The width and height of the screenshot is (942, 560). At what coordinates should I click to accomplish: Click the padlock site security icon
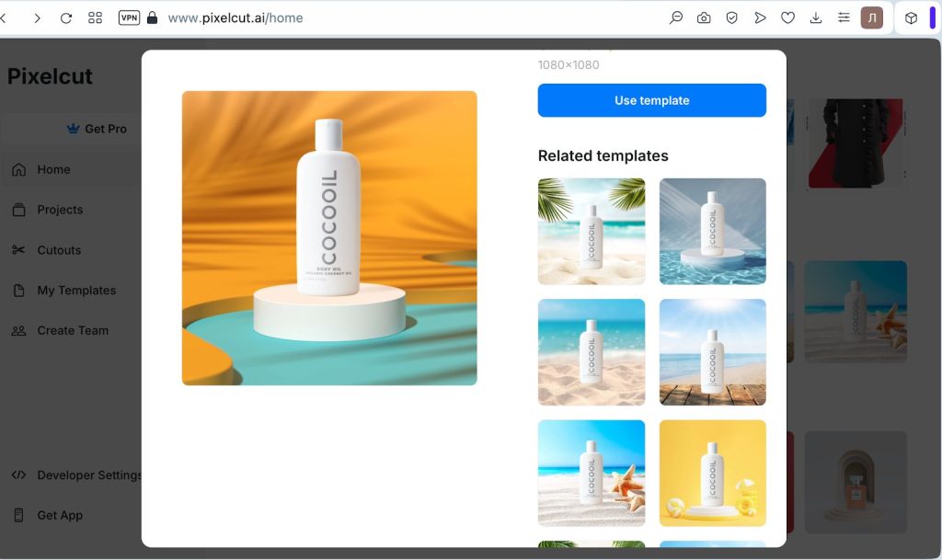[153, 18]
